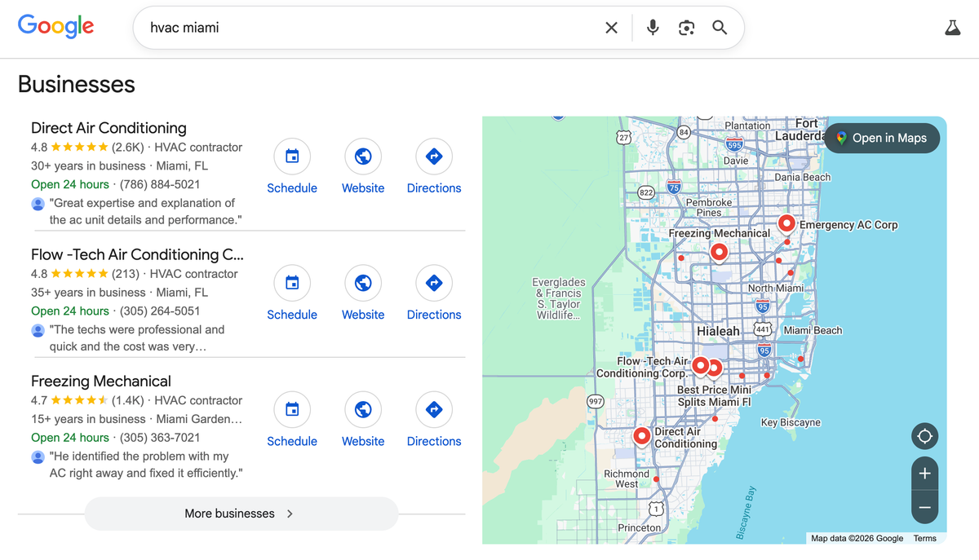Image resolution: width=979 pixels, height=560 pixels.
Task: Select the Direct Air Conditioning business name
Action: (x=108, y=128)
